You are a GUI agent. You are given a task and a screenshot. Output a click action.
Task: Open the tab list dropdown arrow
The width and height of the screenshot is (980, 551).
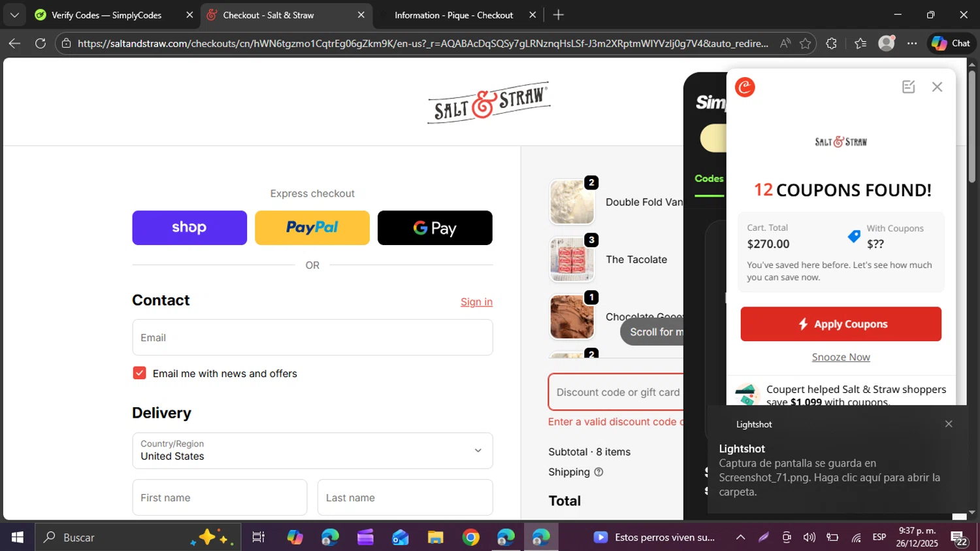click(x=14, y=14)
